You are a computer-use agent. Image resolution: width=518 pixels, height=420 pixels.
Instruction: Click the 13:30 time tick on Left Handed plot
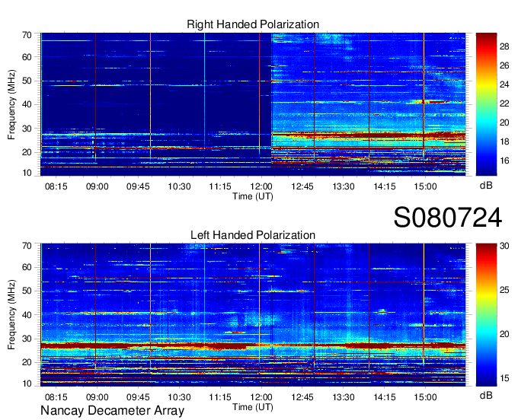pyautogui.click(x=344, y=397)
